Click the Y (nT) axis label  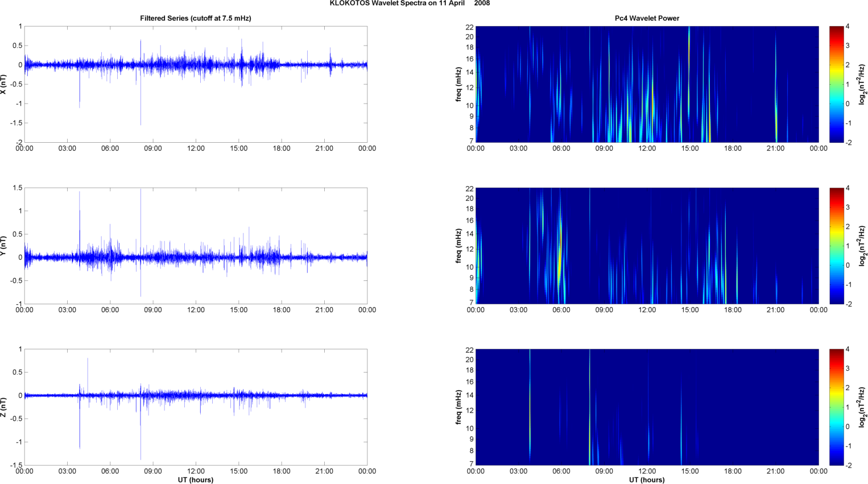click(x=3, y=246)
